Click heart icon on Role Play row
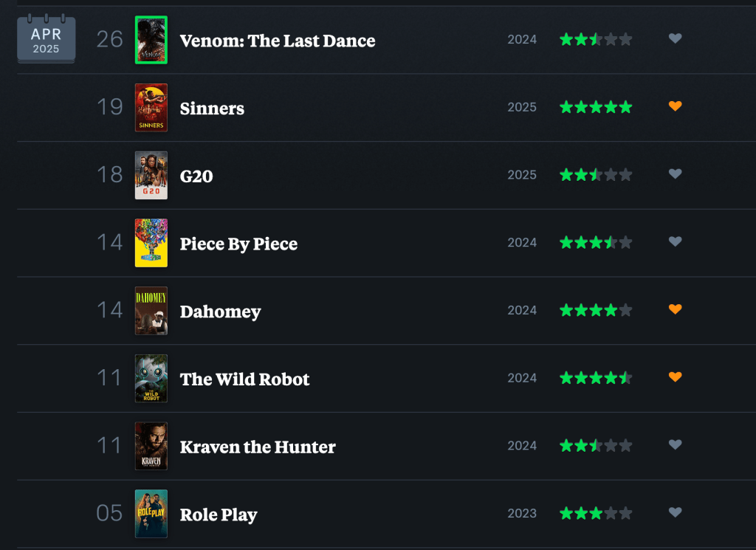Image resolution: width=756 pixels, height=550 pixels. pos(675,512)
